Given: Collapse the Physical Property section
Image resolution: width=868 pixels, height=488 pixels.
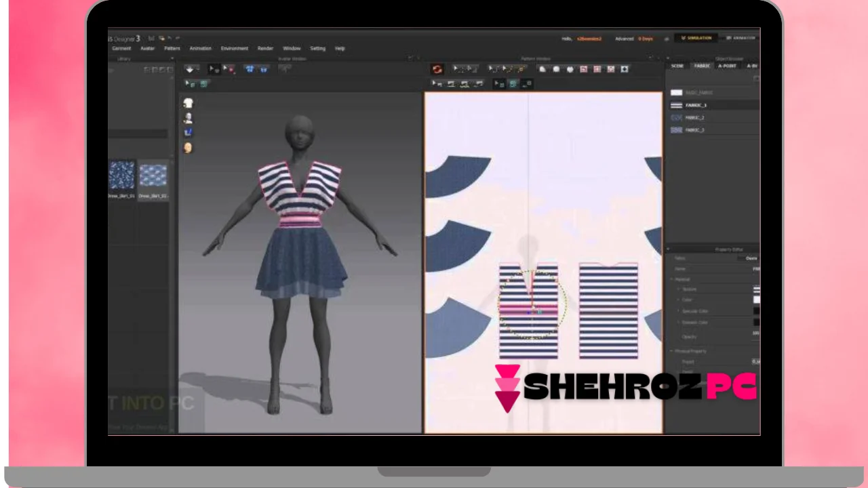Looking at the screenshot, I should (x=671, y=350).
